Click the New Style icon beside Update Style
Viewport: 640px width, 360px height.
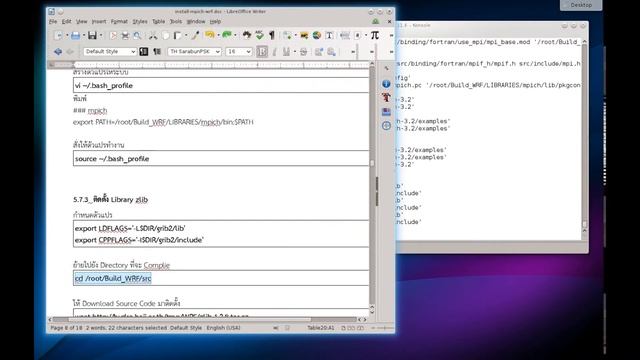tap(157, 51)
